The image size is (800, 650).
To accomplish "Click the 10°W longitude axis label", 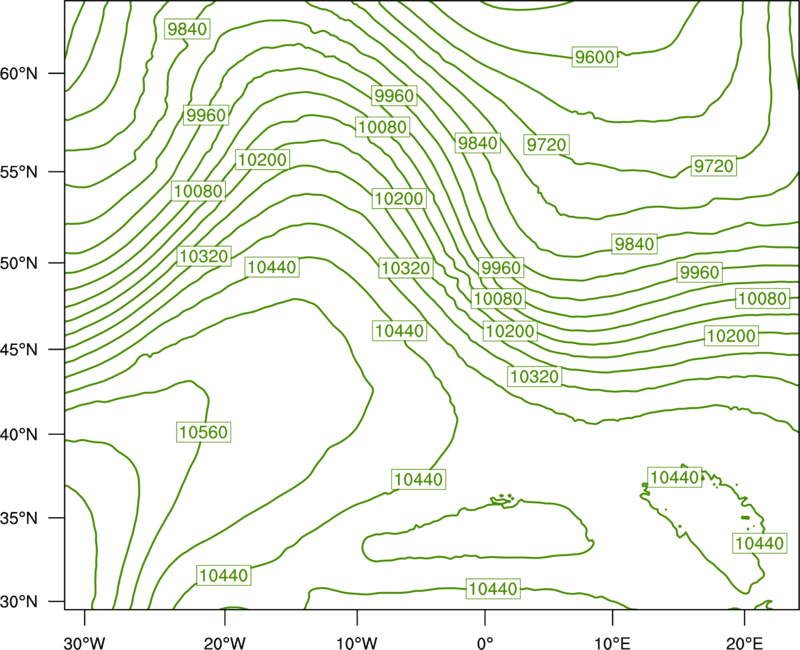I will coord(357,643).
